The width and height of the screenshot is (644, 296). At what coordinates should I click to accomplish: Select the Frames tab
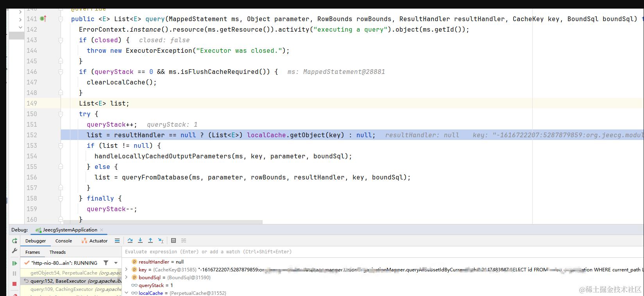coord(33,252)
